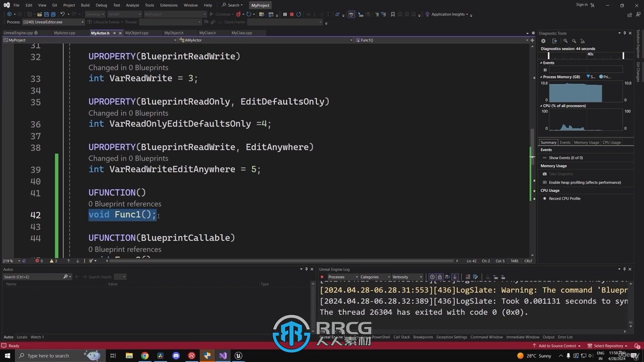Zoom in on the diagnostics timeline
Screen dimensions: 644x362
pyautogui.click(x=566, y=41)
